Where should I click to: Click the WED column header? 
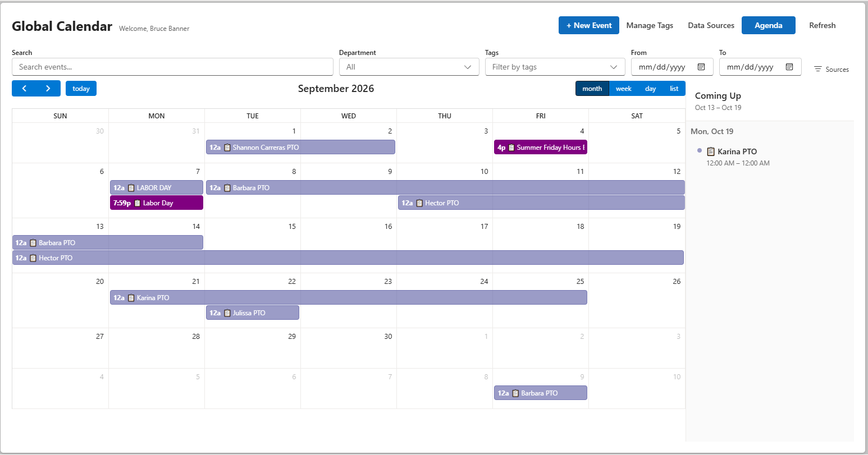(349, 116)
